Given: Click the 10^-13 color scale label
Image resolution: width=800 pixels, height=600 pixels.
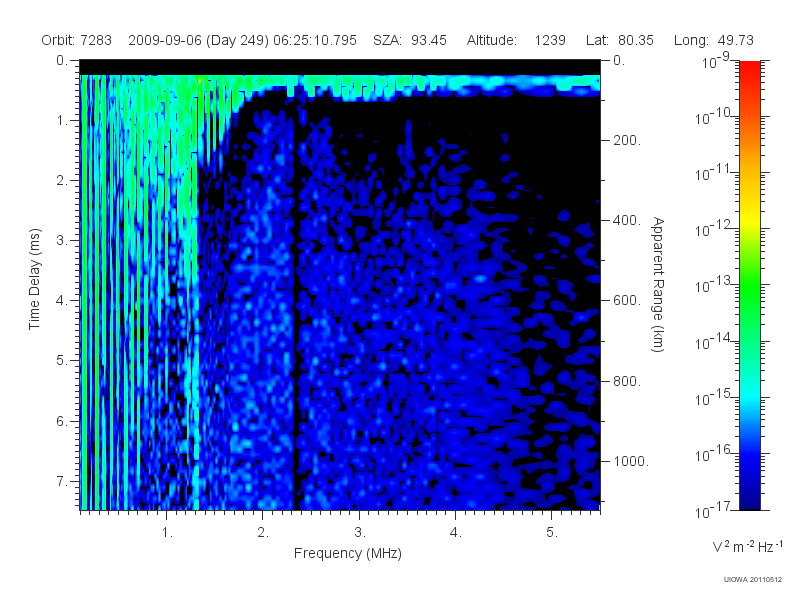Looking at the screenshot, I should click(713, 284).
